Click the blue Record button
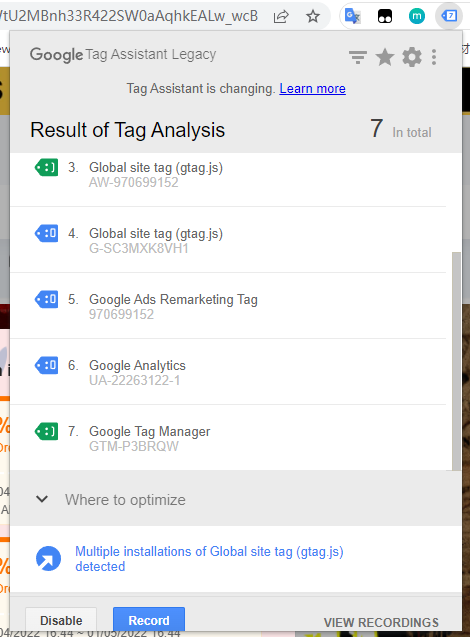This screenshot has height=637, width=470. (149, 620)
